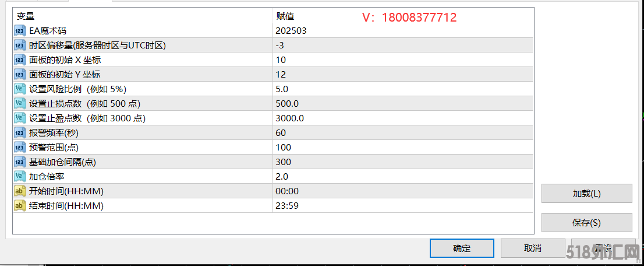The image size is (644, 266).
Task: Cancel the dialog with 取消 button
Action: point(533,249)
